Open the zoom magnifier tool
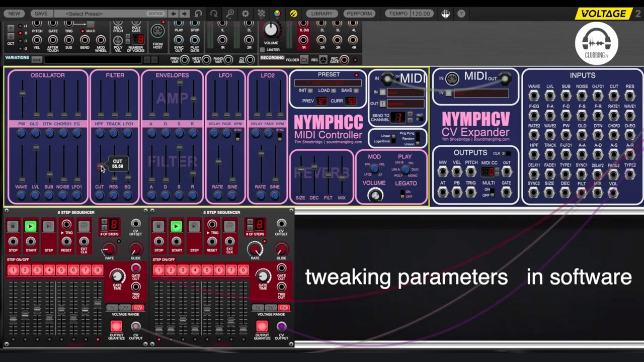The image size is (644, 362). click(x=229, y=14)
